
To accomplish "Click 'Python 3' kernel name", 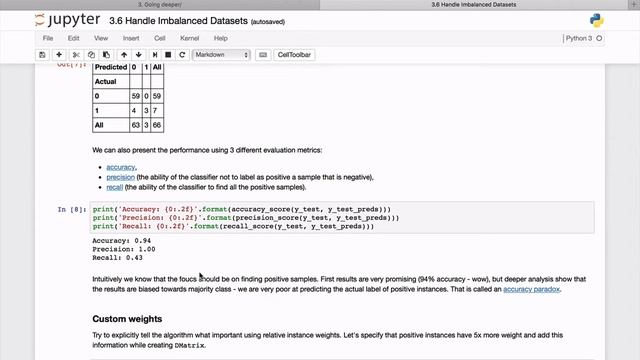I will [x=578, y=38].
